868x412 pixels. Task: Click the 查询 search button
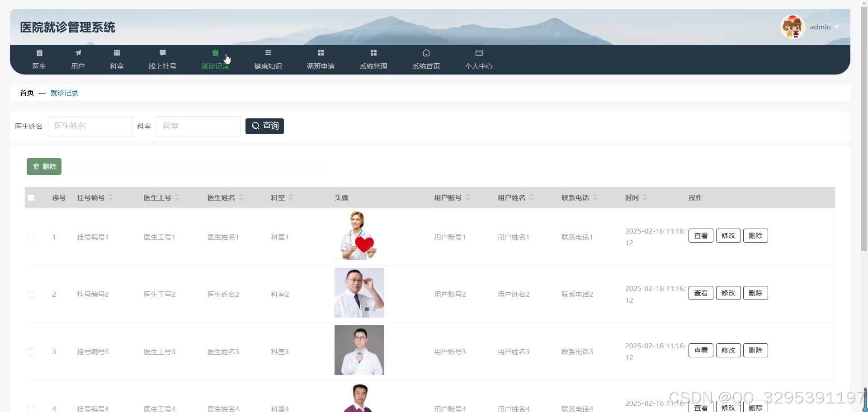point(264,126)
